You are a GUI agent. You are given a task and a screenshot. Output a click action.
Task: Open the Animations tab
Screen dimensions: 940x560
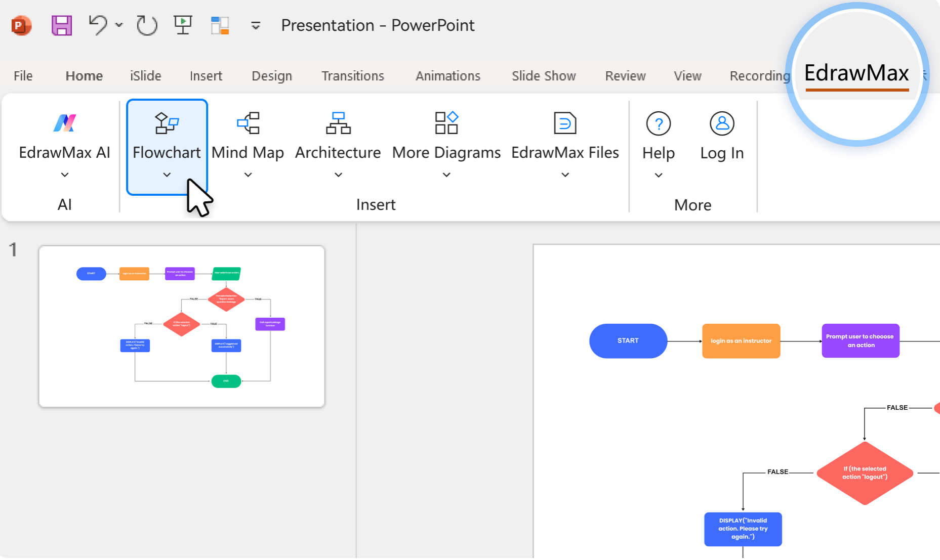[447, 76]
